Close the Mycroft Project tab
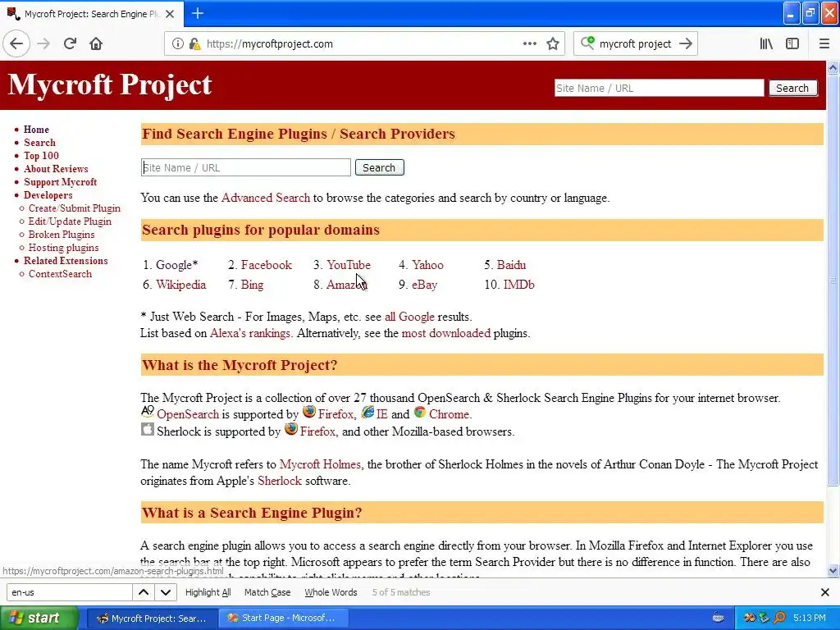The height and width of the screenshot is (630, 840). tap(170, 14)
